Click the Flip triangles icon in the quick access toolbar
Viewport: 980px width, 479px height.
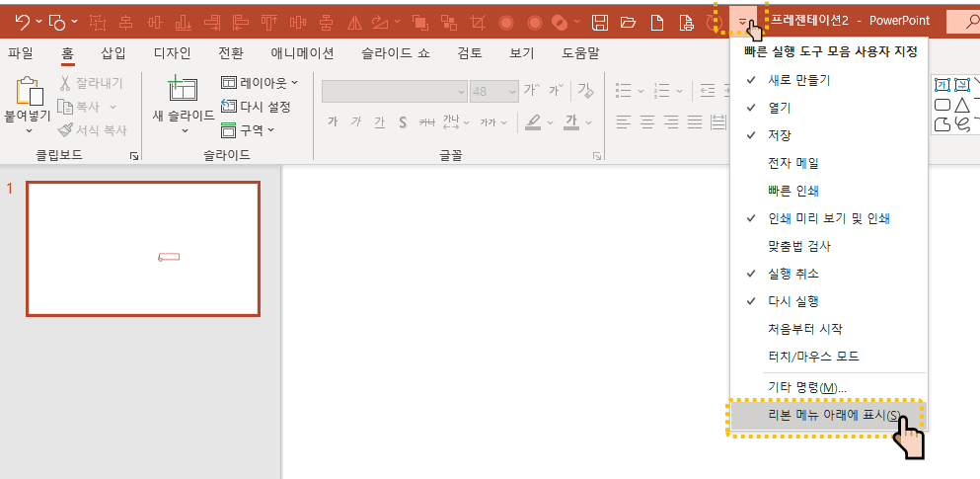[x=354, y=23]
